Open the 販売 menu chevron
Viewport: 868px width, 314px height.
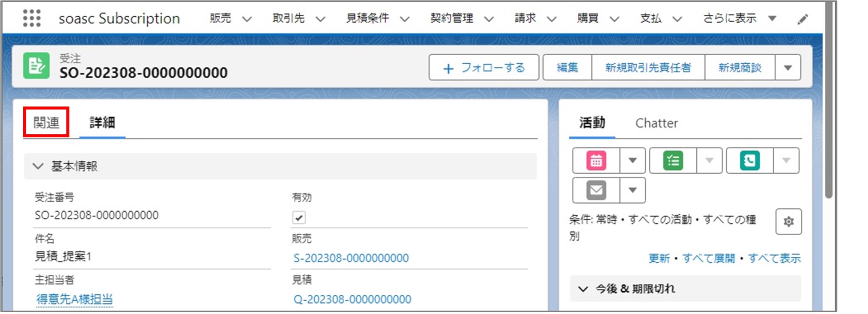247,19
